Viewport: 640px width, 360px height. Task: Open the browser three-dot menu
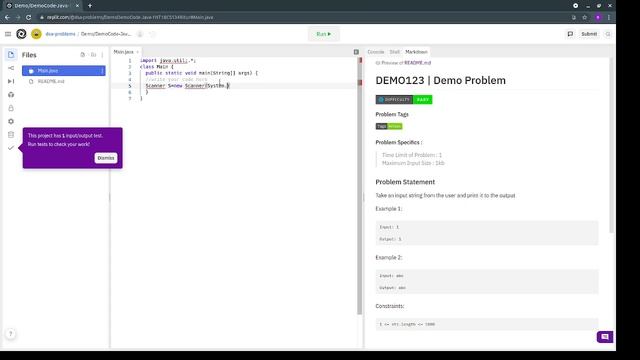(x=609, y=17)
